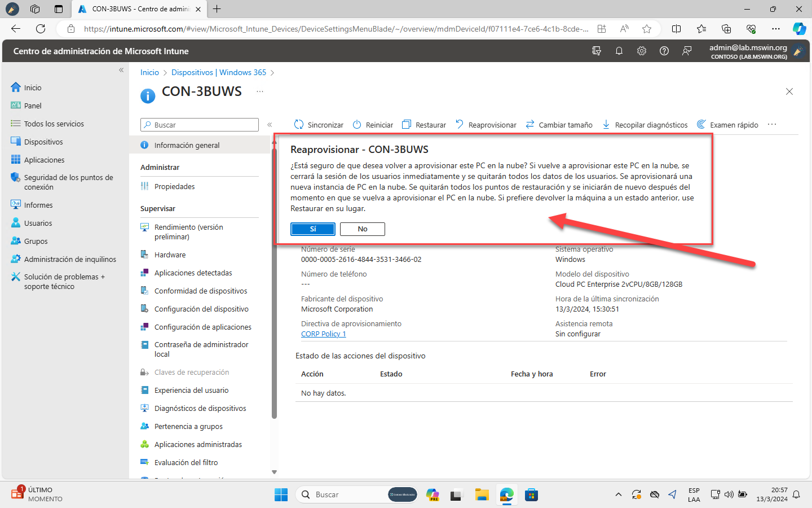812x508 pixels.
Task: Cancel reprovisioning with the No button
Action: (x=362, y=229)
